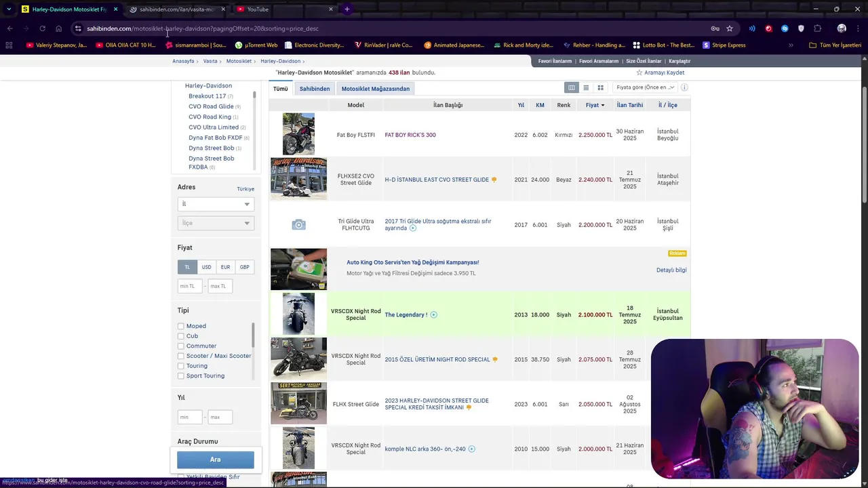
Task: Open the apps grid in bookmarks bar
Action: [9, 45]
